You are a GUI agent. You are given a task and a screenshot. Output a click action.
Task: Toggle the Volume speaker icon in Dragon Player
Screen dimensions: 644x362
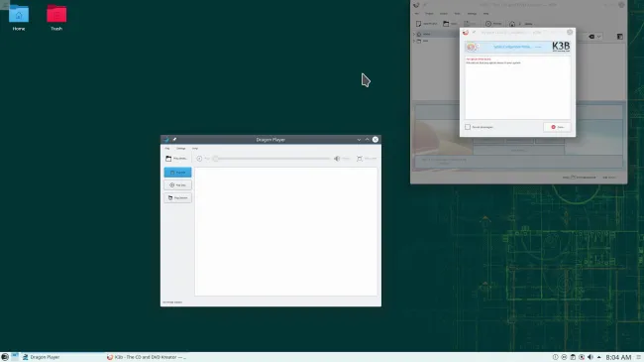pos(337,159)
